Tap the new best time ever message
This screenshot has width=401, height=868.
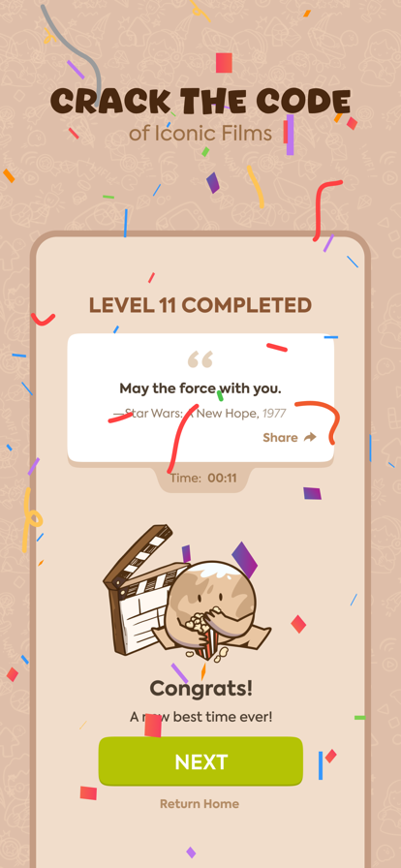[x=201, y=717]
